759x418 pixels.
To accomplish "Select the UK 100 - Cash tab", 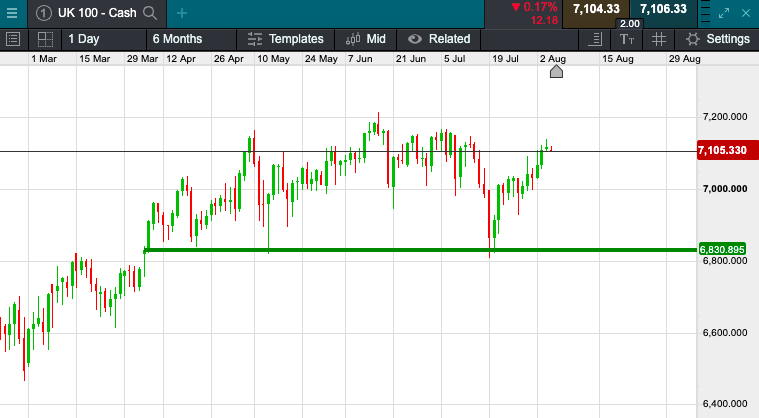I will [x=95, y=13].
